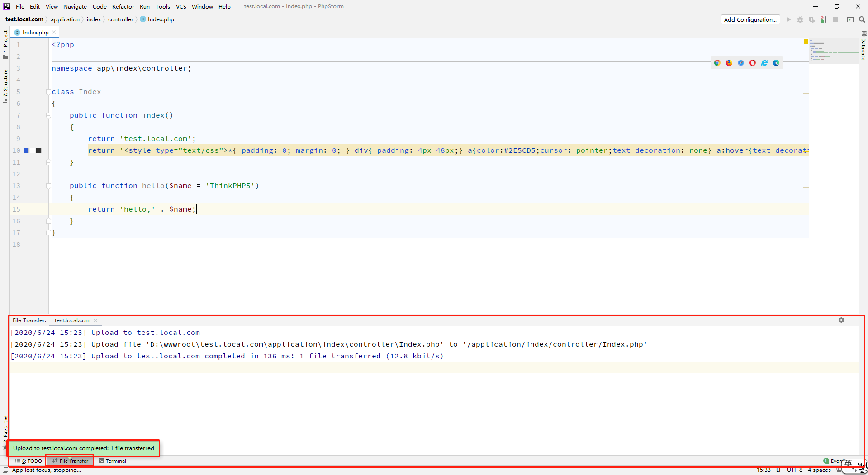This screenshot has height=475, width=868.
Task: Open the File menu
Action: pos(20,6)
